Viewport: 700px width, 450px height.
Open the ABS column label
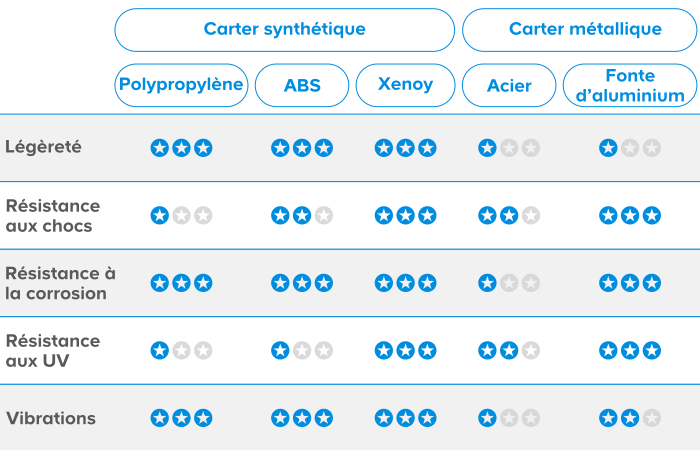pyautogui.click(x=302, y=85)
